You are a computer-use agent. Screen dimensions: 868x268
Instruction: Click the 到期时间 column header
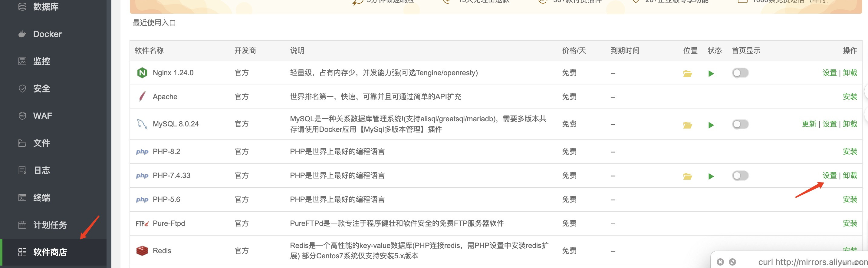click(625, 51)
